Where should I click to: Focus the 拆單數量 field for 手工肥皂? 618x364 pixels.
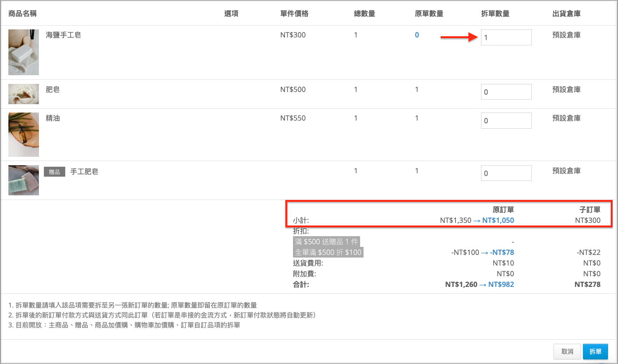point(506,173)
